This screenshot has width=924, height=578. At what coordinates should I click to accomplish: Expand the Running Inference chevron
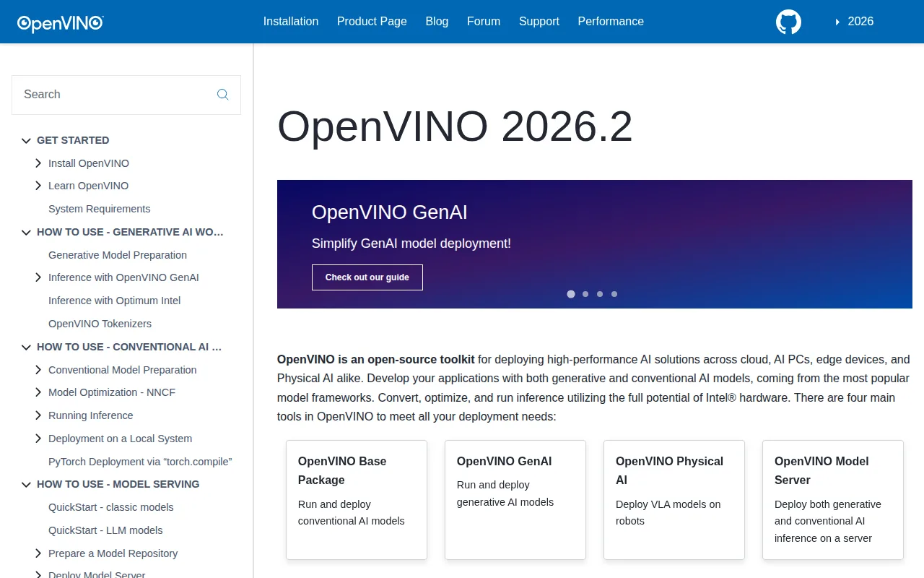click(38, 415)
